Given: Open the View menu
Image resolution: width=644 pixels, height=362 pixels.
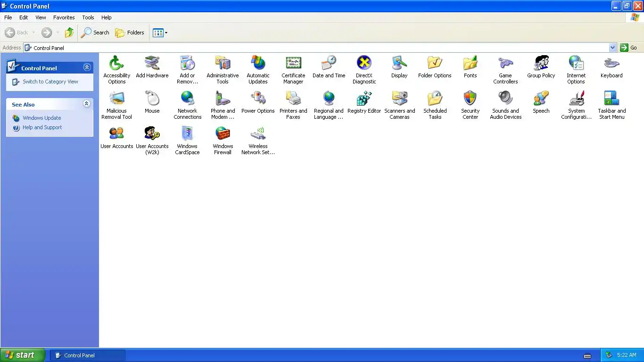Looking at the screenshot, I should click(x=41, y=17).
